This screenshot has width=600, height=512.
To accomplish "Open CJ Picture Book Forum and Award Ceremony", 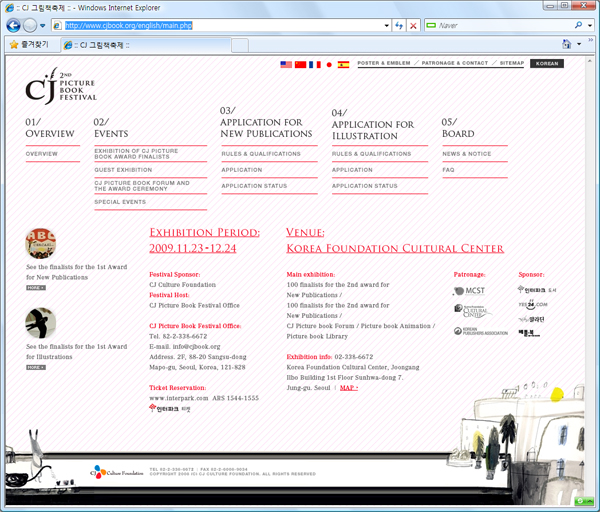I will (x=142, y=186).
